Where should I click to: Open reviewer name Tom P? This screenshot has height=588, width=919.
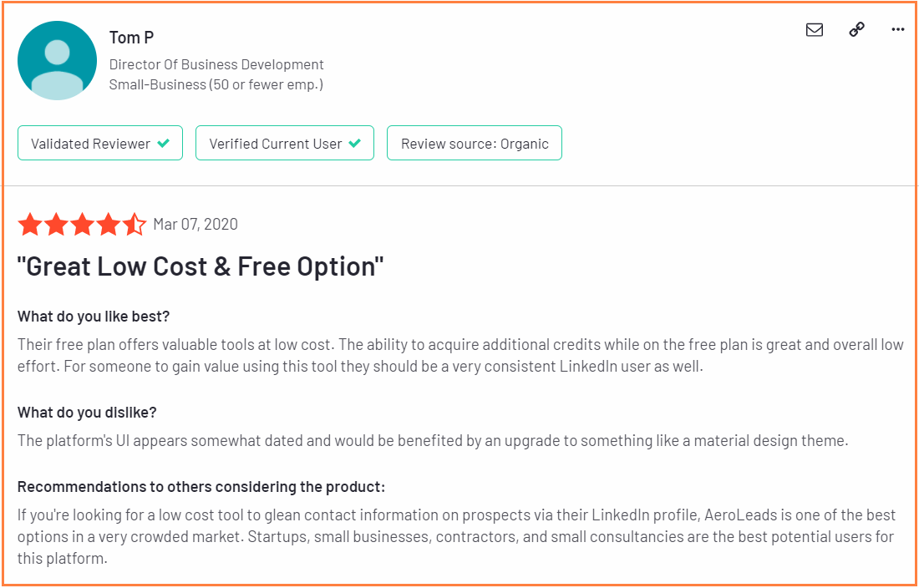pos(131,38)
